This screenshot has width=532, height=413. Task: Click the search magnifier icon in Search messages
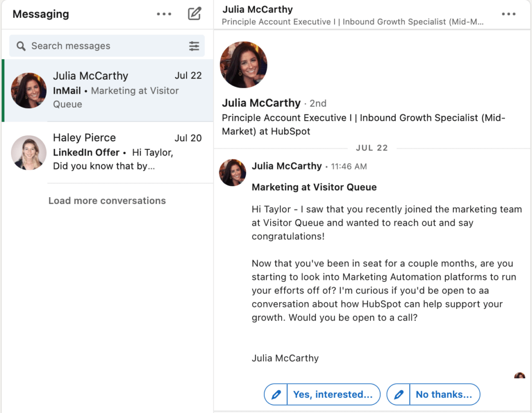tap(21, 46)
